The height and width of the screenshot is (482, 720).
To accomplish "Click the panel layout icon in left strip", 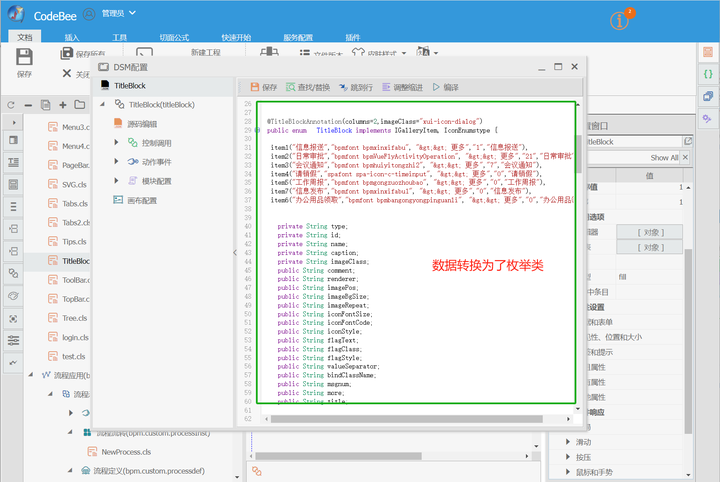I will (13, 140).
